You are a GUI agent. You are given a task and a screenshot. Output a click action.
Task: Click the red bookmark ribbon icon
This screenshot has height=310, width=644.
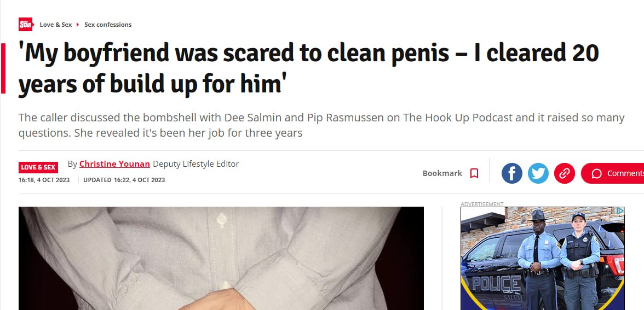(x=474, y=173)
